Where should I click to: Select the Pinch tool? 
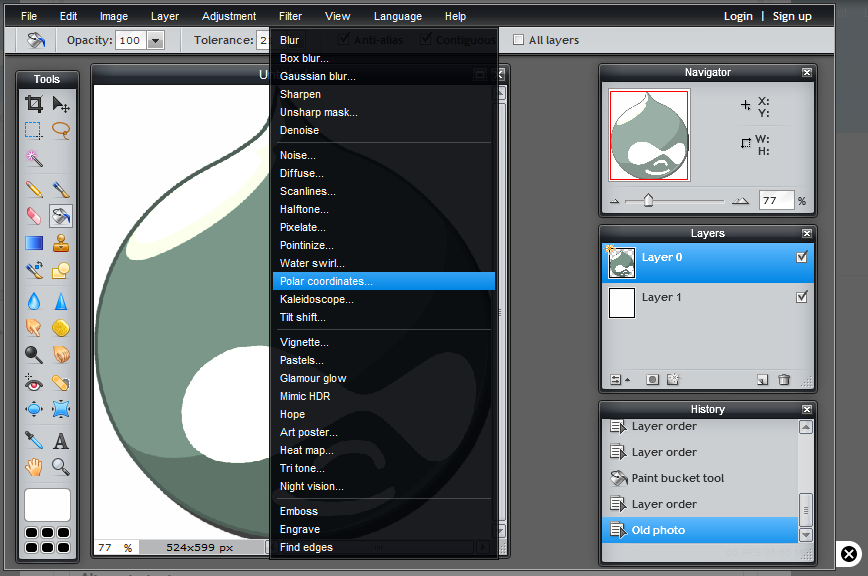tap(61, 409)
